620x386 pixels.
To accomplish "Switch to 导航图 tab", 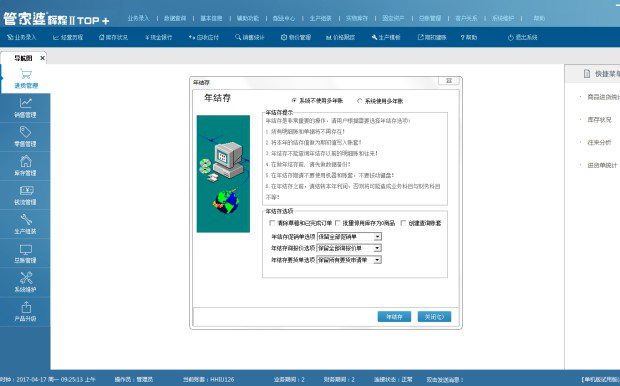I will (23, 58).
